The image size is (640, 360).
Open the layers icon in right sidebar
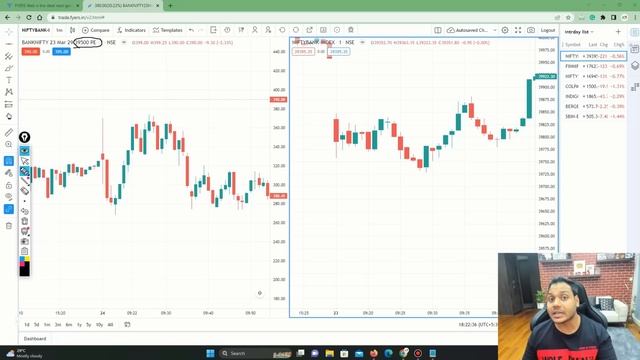point(635,66)
